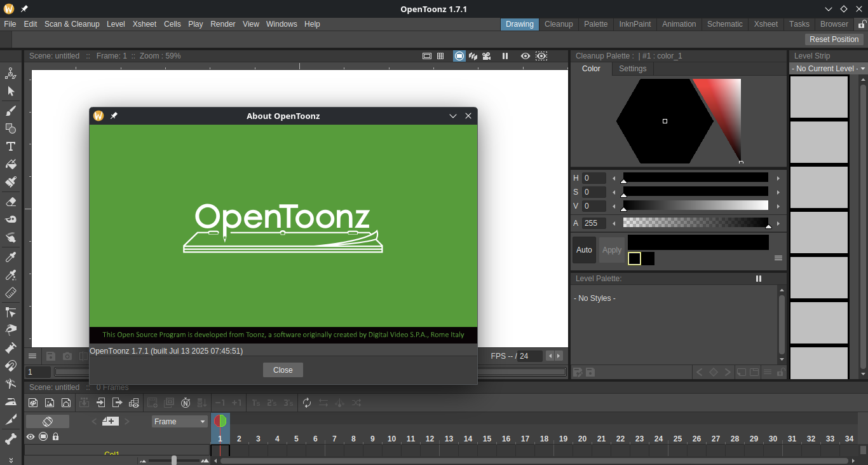Grab the Eraser tool
Screen dimensions: 868x465
(x=11, y=202)
